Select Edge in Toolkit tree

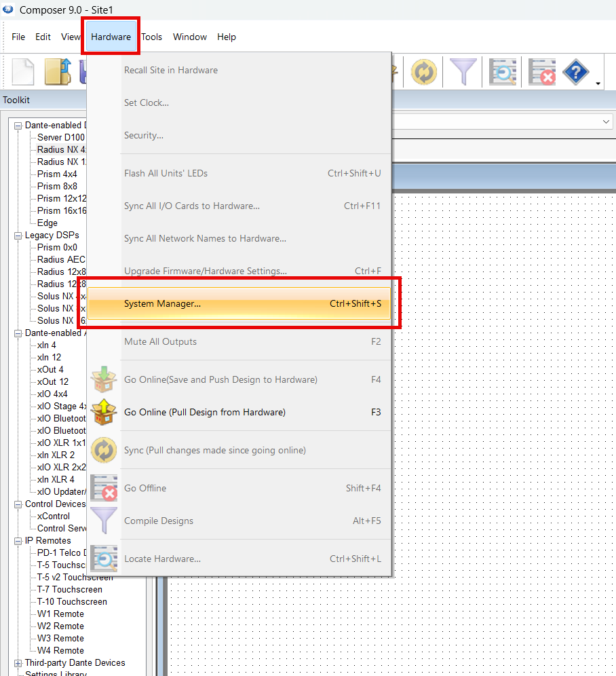[47, 223]
